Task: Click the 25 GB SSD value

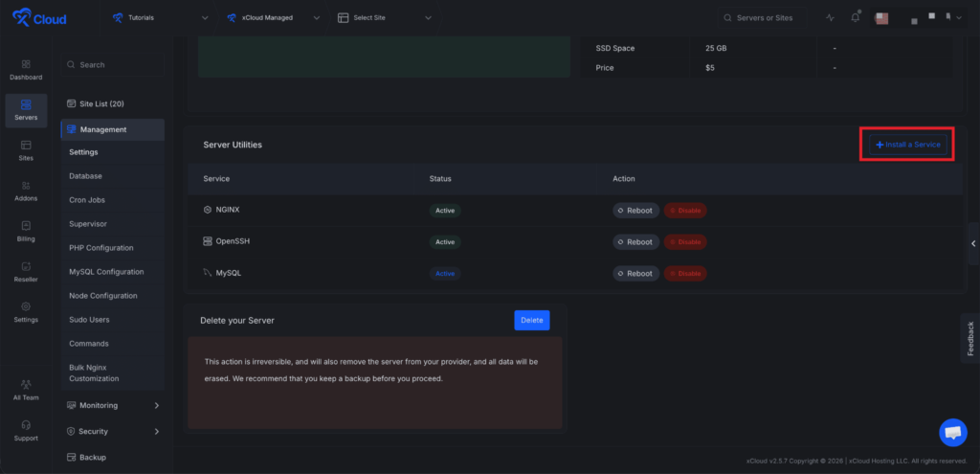Action: 716,48
